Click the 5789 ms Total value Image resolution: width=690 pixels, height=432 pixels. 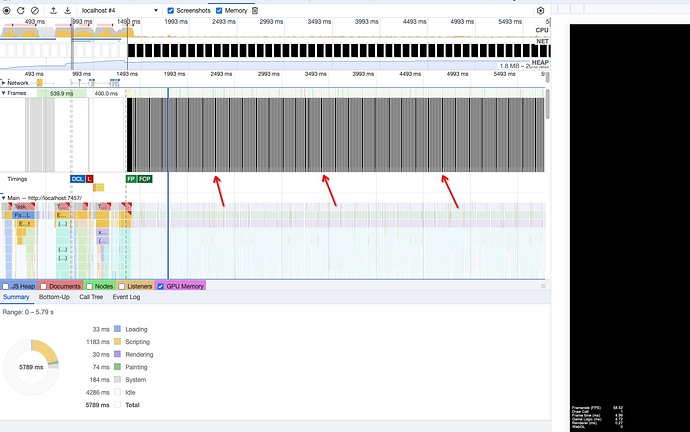point(98,405)
